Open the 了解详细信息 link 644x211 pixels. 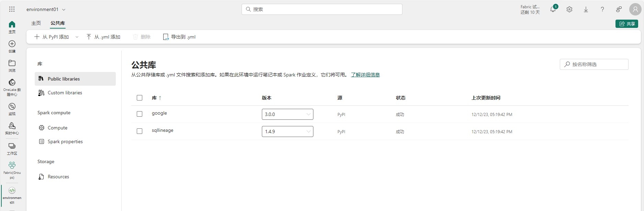365,75
